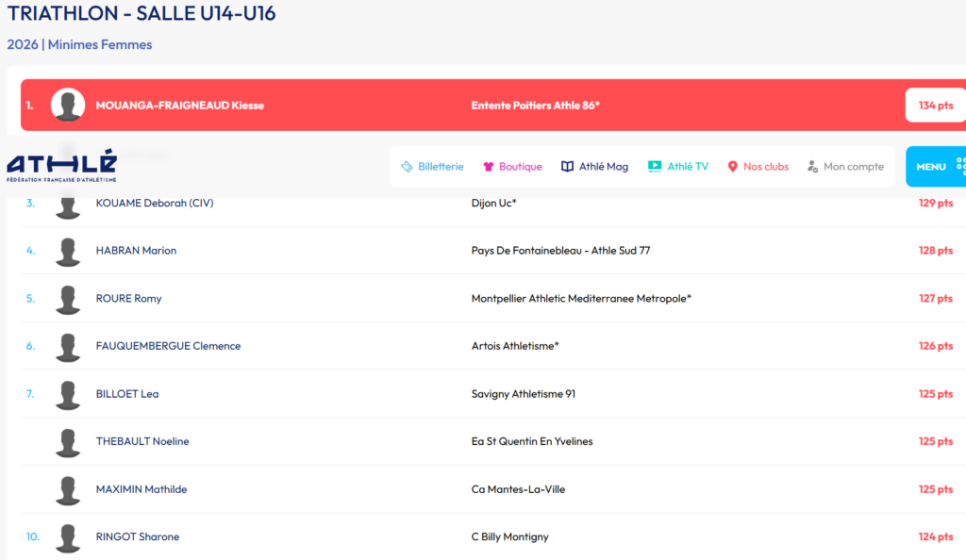Open Athlé TV page
Image resolution: width=966 pixels, height=560 pixels.
tap(677, 167)
